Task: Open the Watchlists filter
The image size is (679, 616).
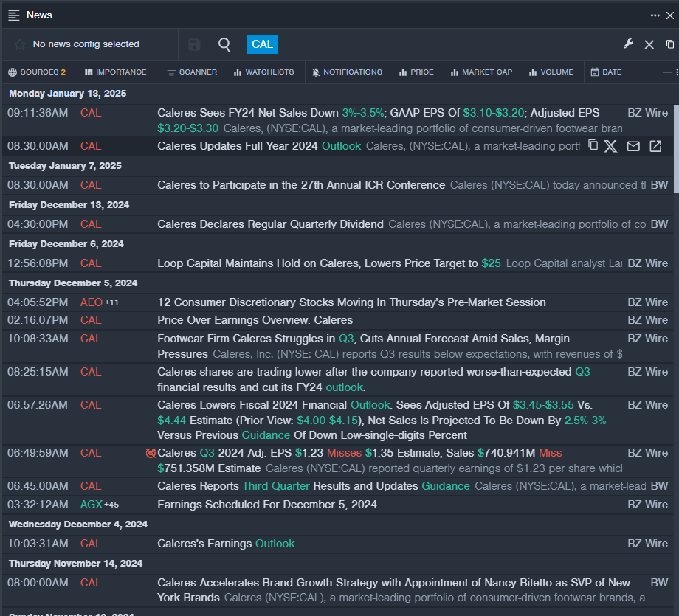Action: point(263,72)
